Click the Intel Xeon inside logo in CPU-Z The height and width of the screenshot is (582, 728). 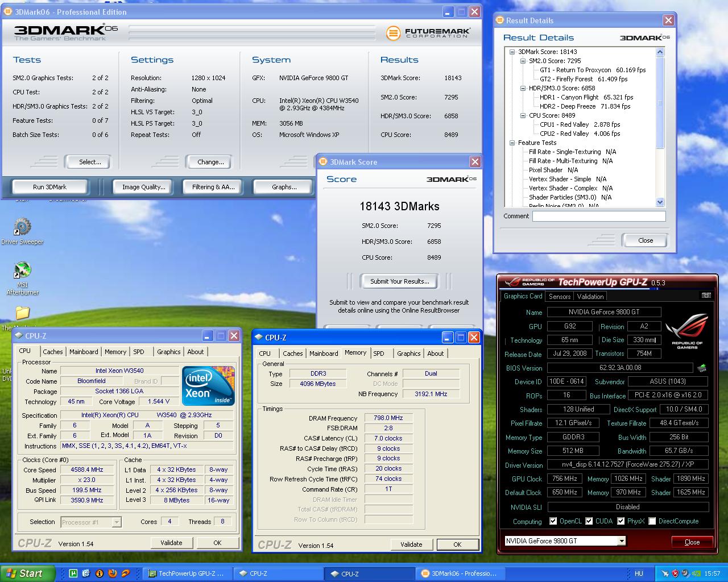coord(208,386)
